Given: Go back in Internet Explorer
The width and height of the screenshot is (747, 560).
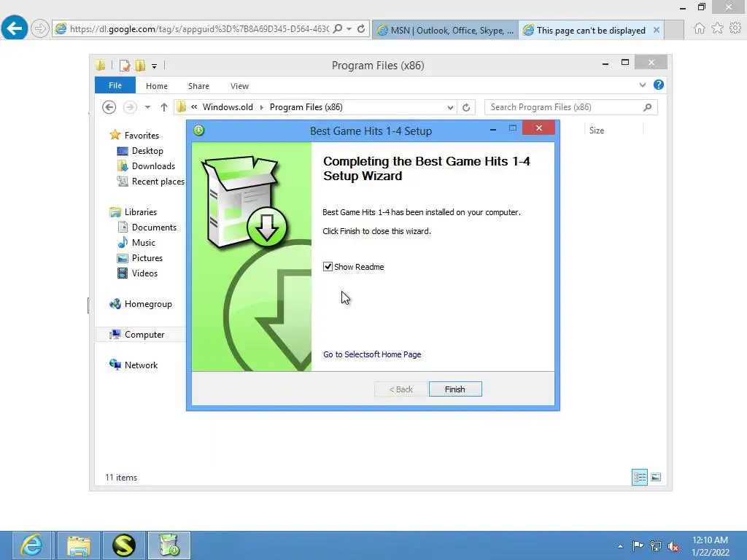Looking at the screenshot, I should pyautogui.click(x=15, y=28).
